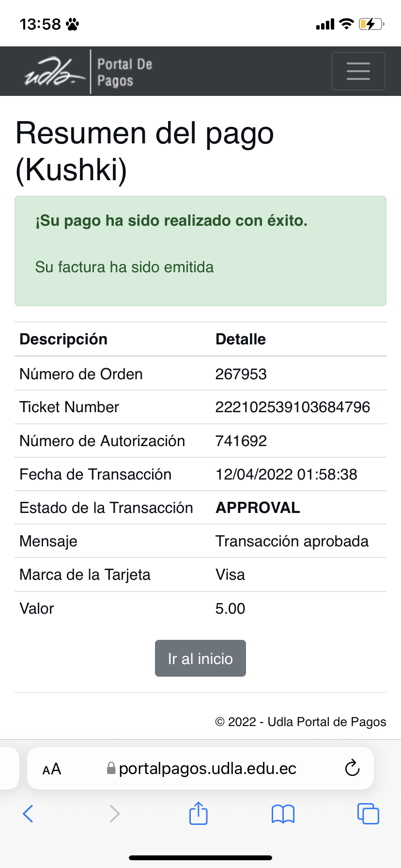Tap the status bar clock time

pos(40,24)
